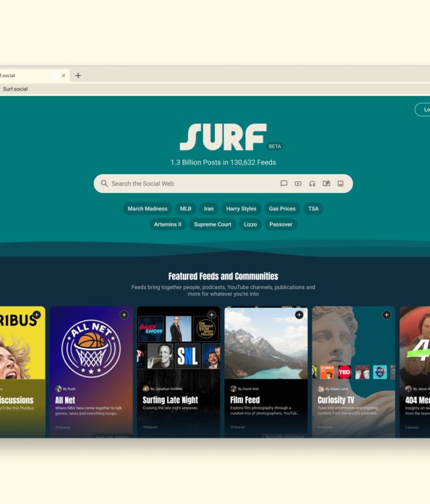This screenshot has width=430, height=504.
Task: Add Surfing Late Night feed with plus icon
Action: click(212, 315)
